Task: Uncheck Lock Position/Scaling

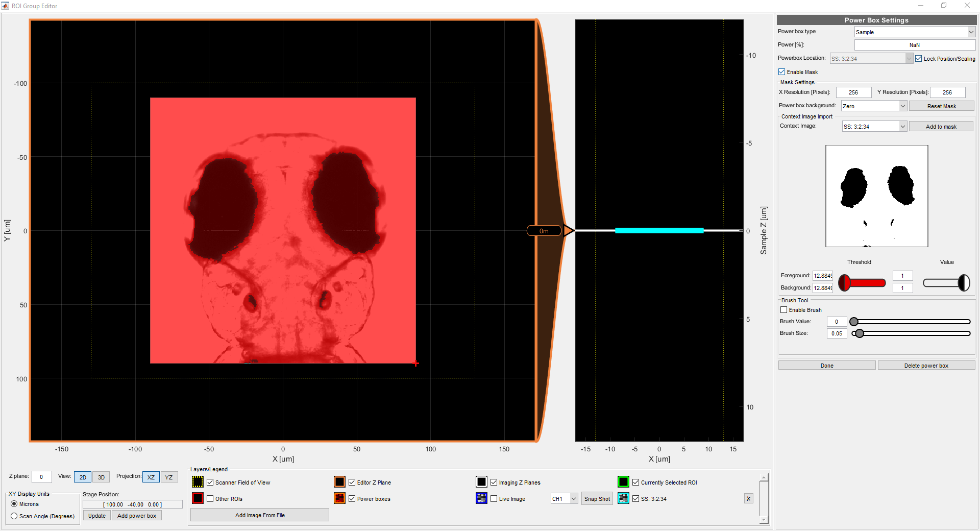Action: pos(919,58)
